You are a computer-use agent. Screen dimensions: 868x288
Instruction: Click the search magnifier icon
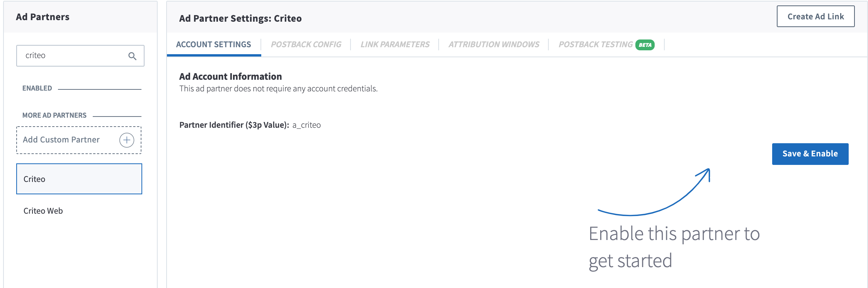click(132, 56)
